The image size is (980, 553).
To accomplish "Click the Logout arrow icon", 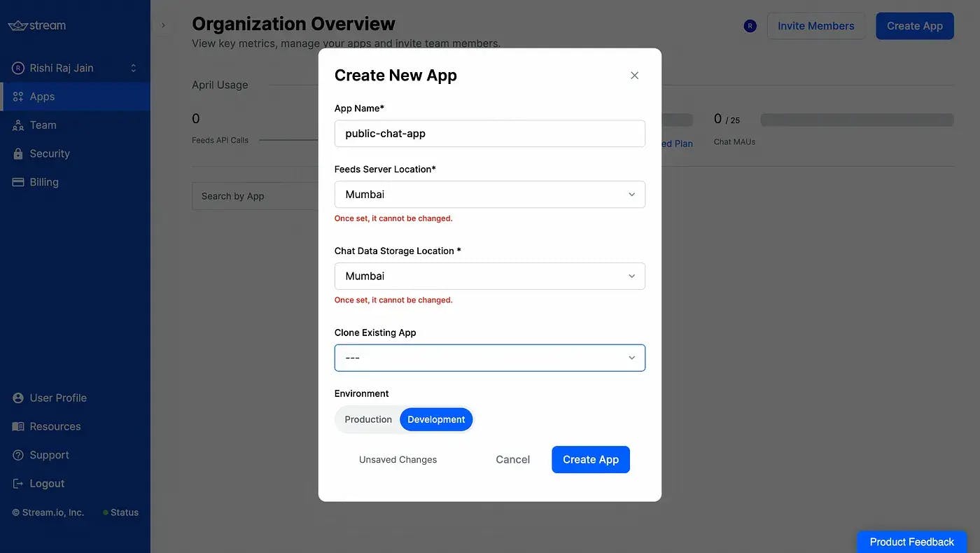I will click(18, 484).
